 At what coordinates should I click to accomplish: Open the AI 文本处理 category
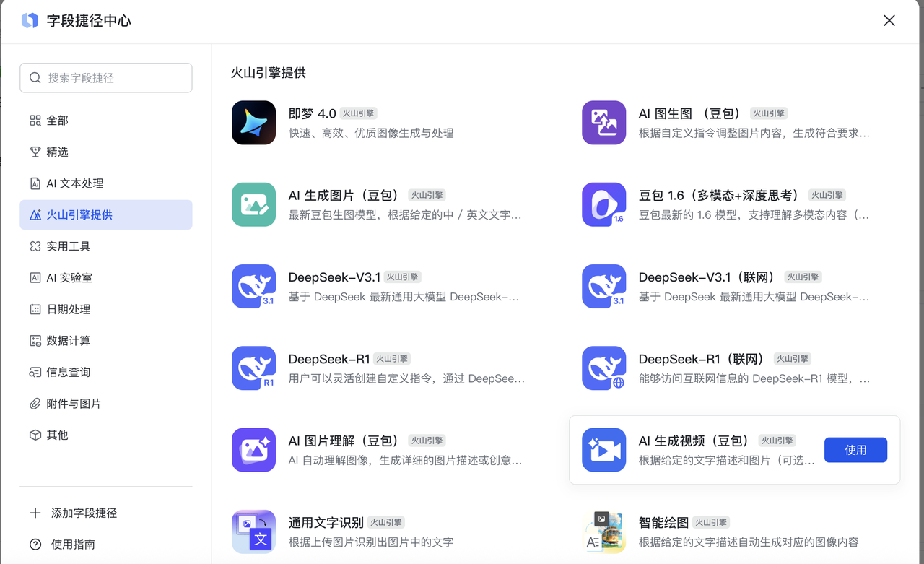coord(74,183)
